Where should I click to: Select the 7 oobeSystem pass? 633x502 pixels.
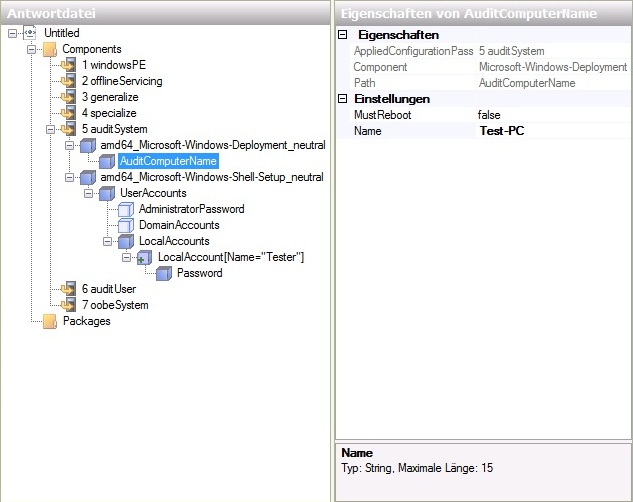coord(115,305)
